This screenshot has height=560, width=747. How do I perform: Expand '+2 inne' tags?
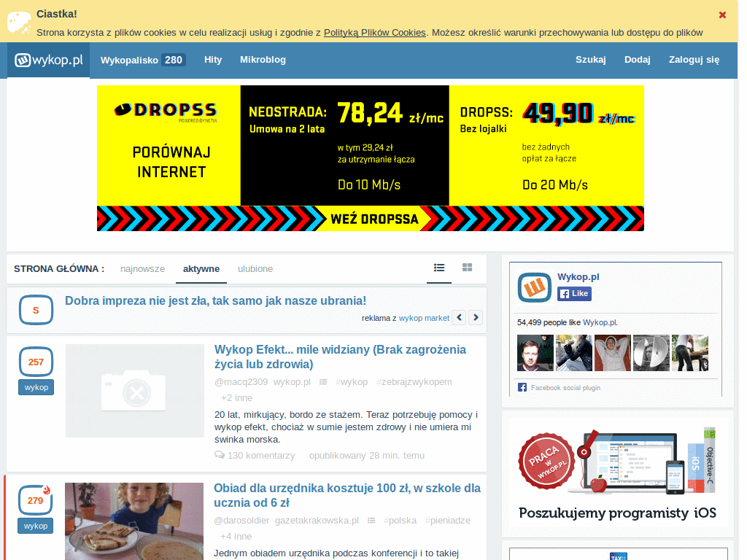[x=237, y=397]
